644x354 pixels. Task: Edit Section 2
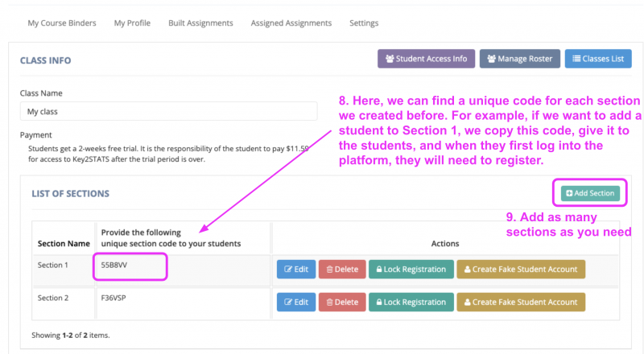click(x=295, y=302)
